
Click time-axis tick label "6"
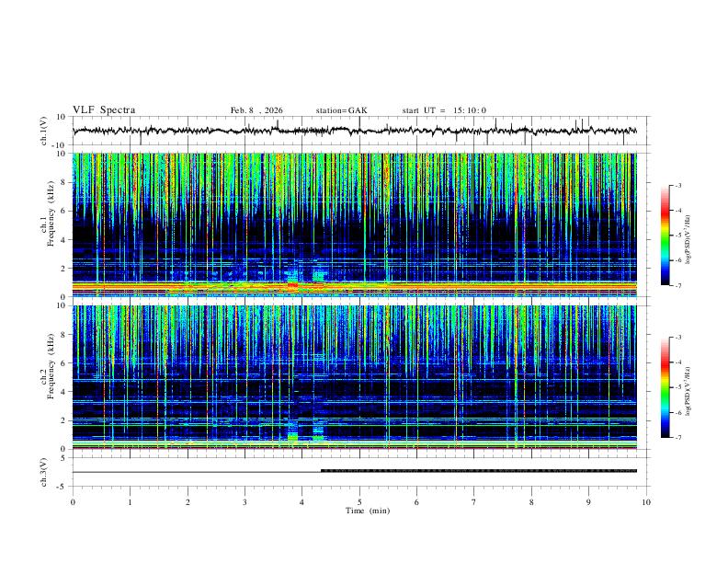pyautogui.click(x=417, y=502)
